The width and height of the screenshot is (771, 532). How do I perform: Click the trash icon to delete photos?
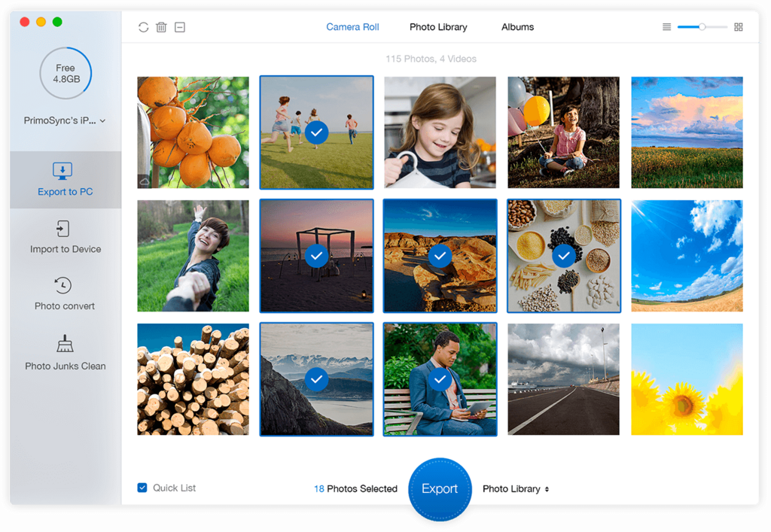pyautogui.click(x=161, y=26)
